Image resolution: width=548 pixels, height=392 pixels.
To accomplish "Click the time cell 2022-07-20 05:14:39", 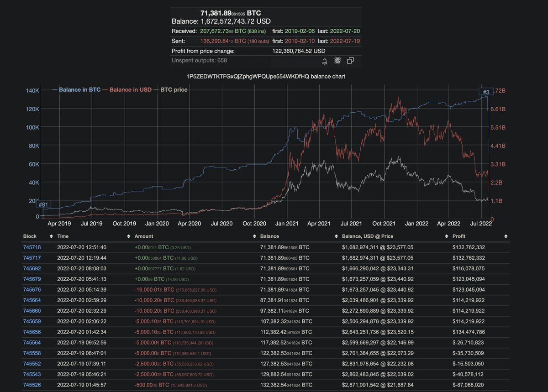I will click(82, 290).
